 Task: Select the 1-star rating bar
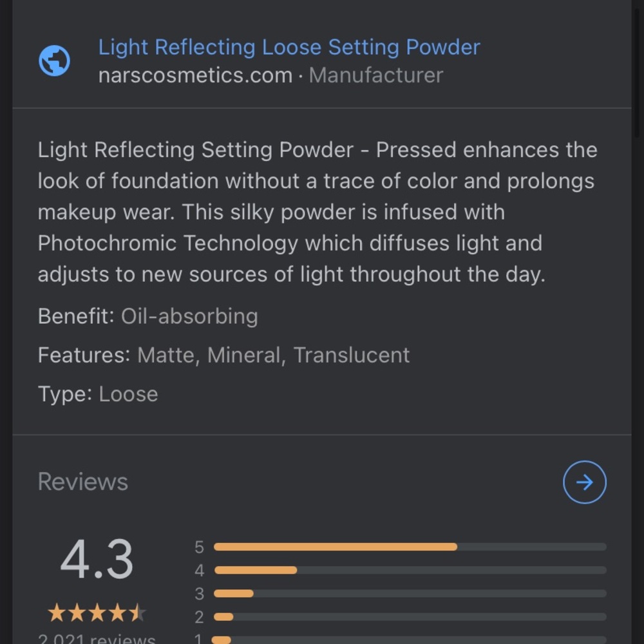(x=410, y=639)
